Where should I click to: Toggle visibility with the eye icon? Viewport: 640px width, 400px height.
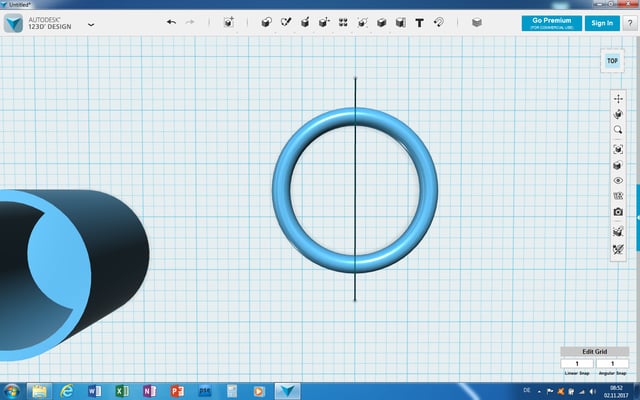pos(618,180)
